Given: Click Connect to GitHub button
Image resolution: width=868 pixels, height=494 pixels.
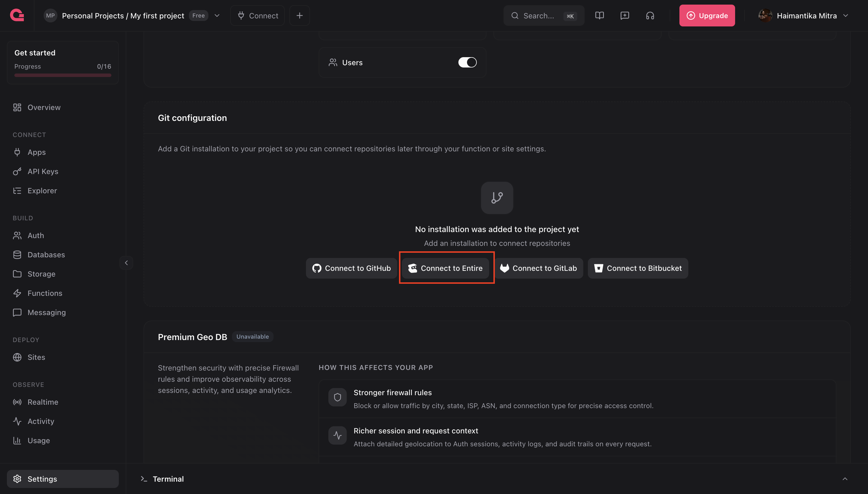Looking at the screenshot, I should (x=351, y=268).
